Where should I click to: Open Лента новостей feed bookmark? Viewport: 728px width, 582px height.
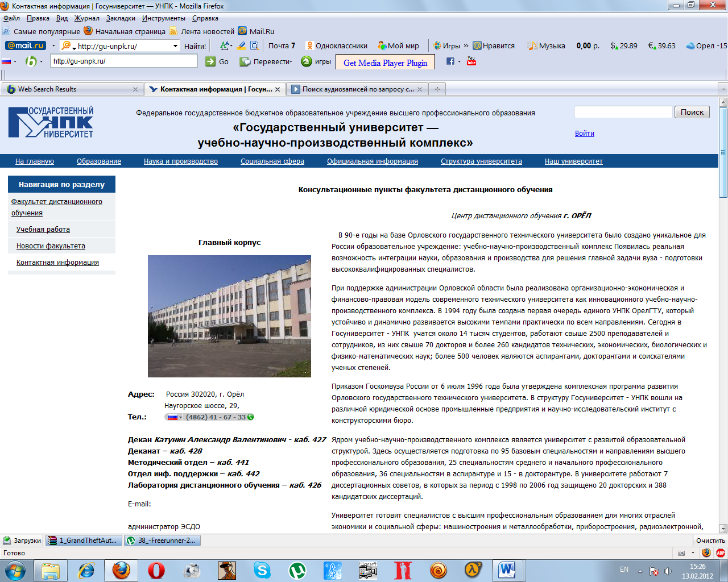pyautogui.click(x=202, y=31)
